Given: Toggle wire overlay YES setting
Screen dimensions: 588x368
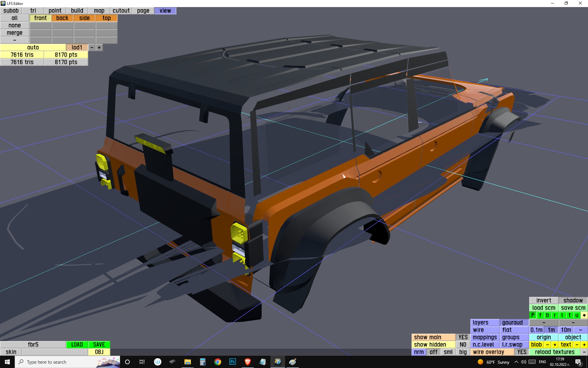Looking at the screenshot, I should tap(522, 352).
